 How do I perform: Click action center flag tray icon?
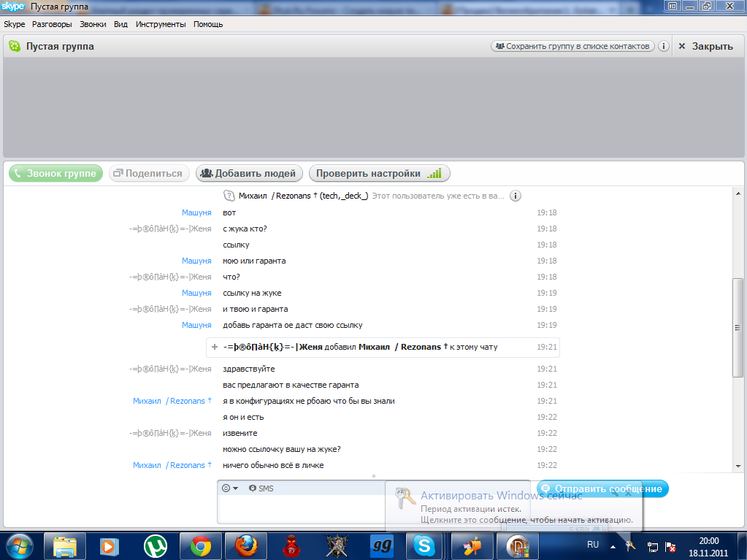pos(670,547)
